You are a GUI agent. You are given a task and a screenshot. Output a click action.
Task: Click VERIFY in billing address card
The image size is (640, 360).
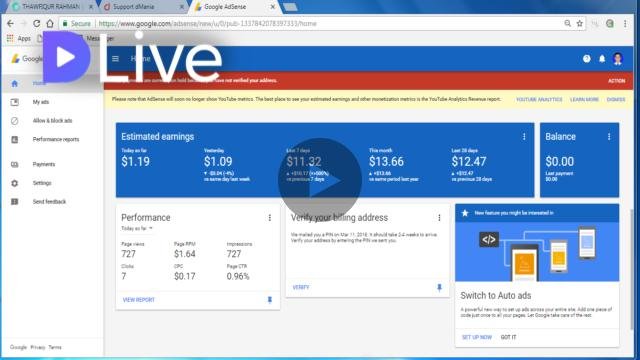click(x=301, y=288)
